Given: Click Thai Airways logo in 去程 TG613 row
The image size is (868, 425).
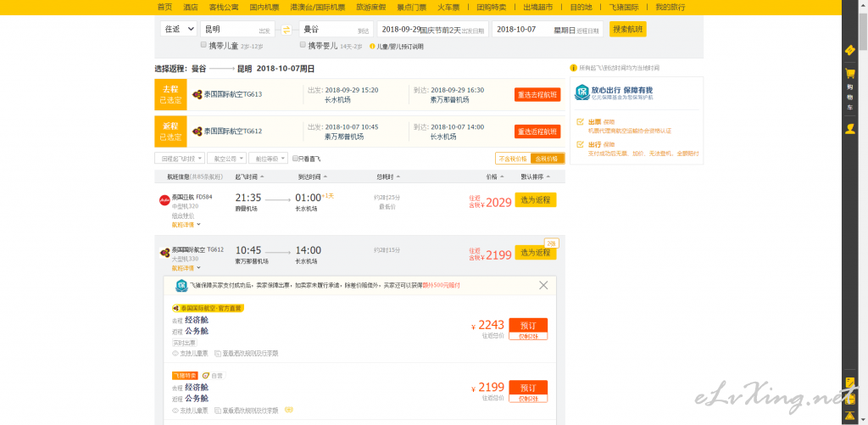Looking at the screenshot, I should (x=197, y=94).
